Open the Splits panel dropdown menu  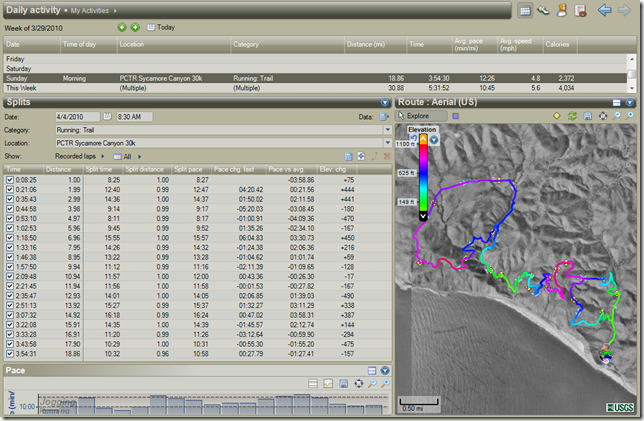click(x=385, y=102)
